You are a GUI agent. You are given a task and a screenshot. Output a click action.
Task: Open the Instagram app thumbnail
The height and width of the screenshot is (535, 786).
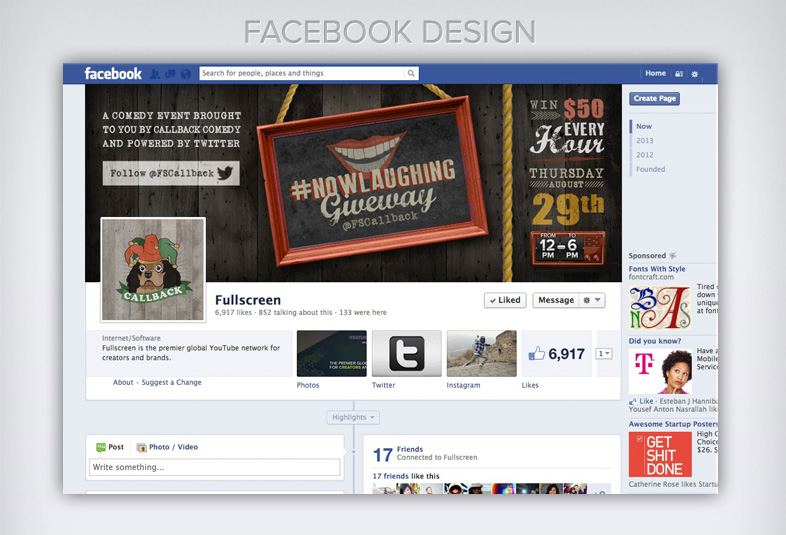point(482,353)
